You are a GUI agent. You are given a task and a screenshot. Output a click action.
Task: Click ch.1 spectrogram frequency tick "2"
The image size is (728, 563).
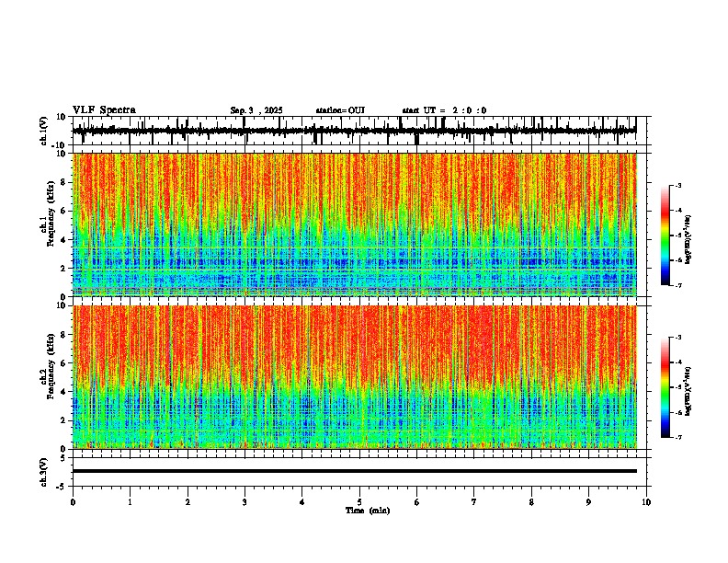click(x=65, y=268)
